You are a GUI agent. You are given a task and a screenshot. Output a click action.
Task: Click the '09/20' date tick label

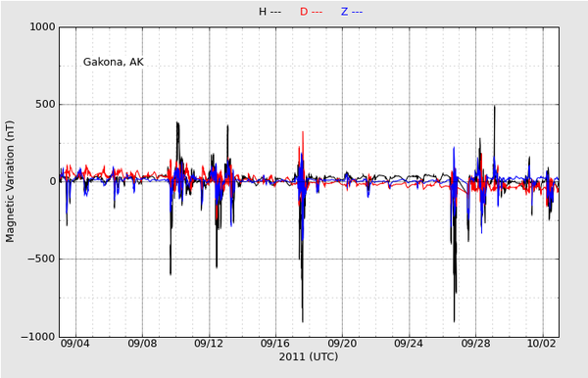click(x=342, y=343)
